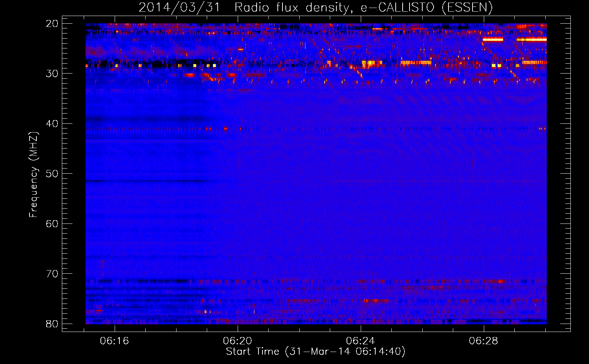Screen dimensions: 589x364
Task: Select the "Frequency (MHZ)" axis label
Action: (x=33, y=175)
